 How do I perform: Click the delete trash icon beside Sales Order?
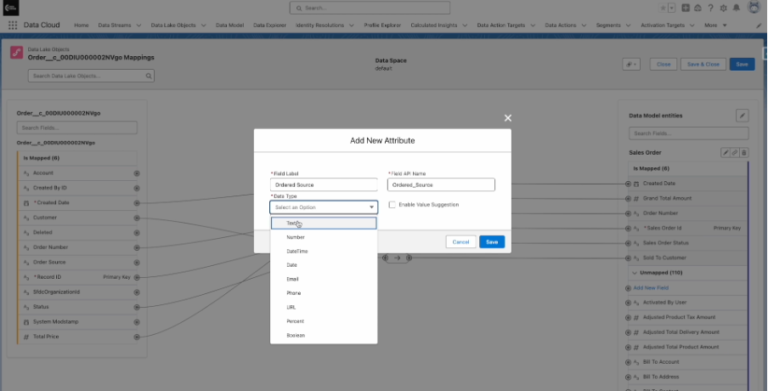[x=744, y=153]
